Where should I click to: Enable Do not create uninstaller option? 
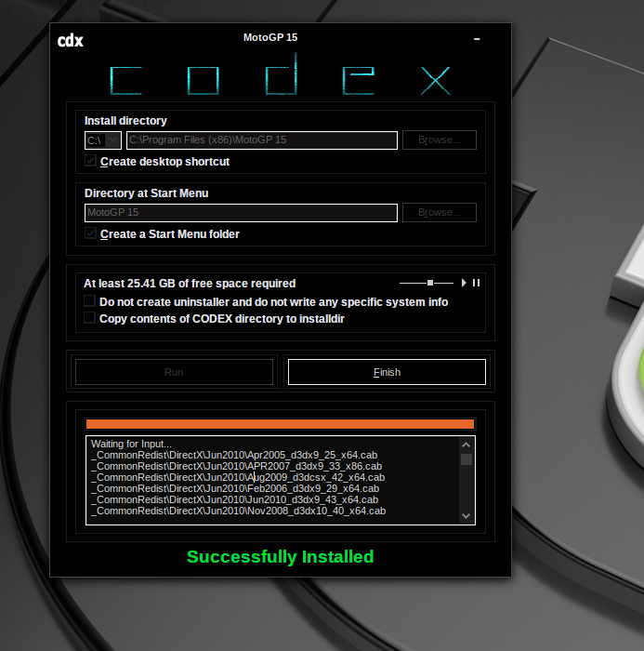pos(89,300)
